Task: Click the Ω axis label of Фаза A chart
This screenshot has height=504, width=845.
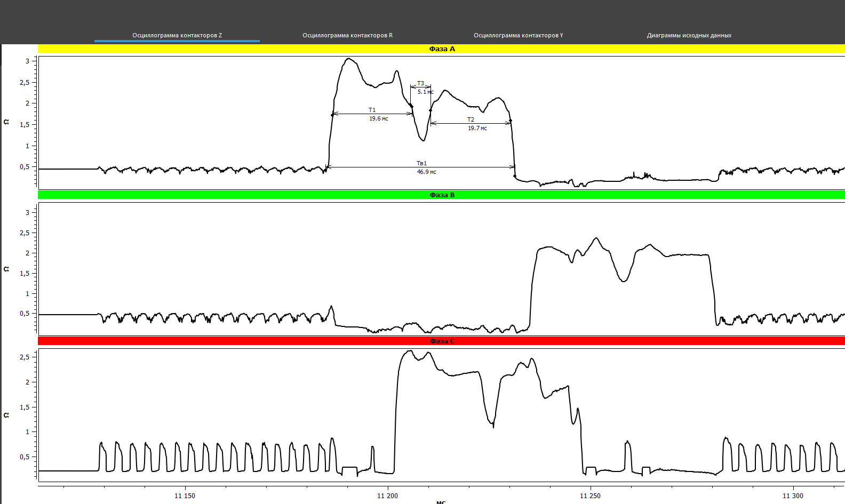Action: click(x=6, y=122)
